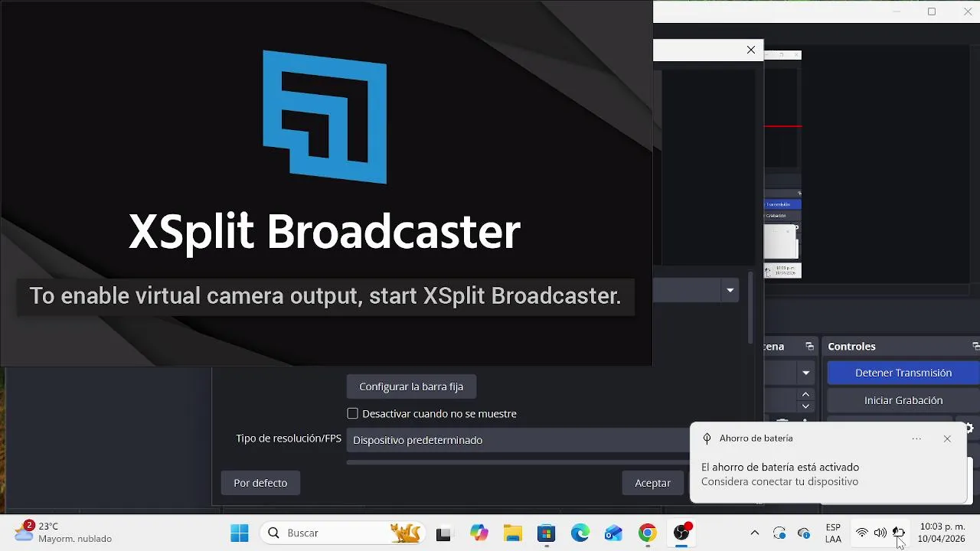This screenshot has width=980, height=551.
Task: Click Por defecto button
Action: coord(260,483)
